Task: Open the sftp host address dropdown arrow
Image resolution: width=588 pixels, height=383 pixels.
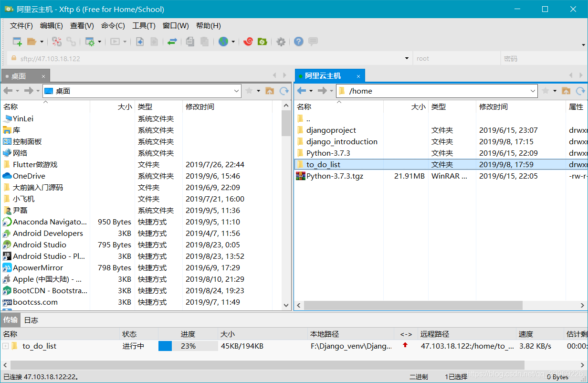Action: [407, 58]
